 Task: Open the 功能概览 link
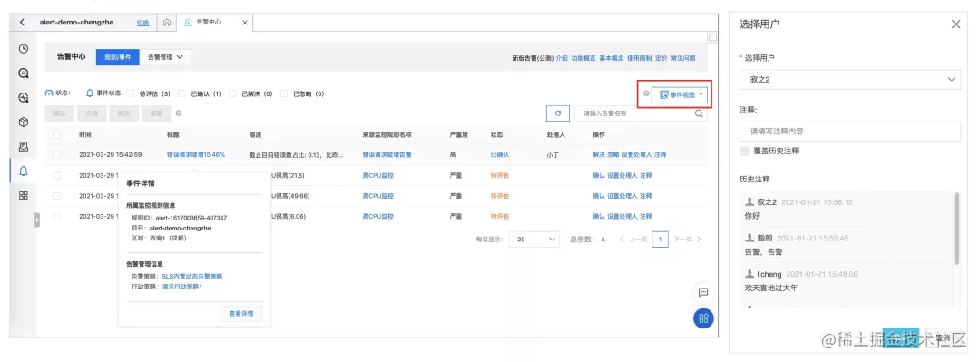point(583,58)
